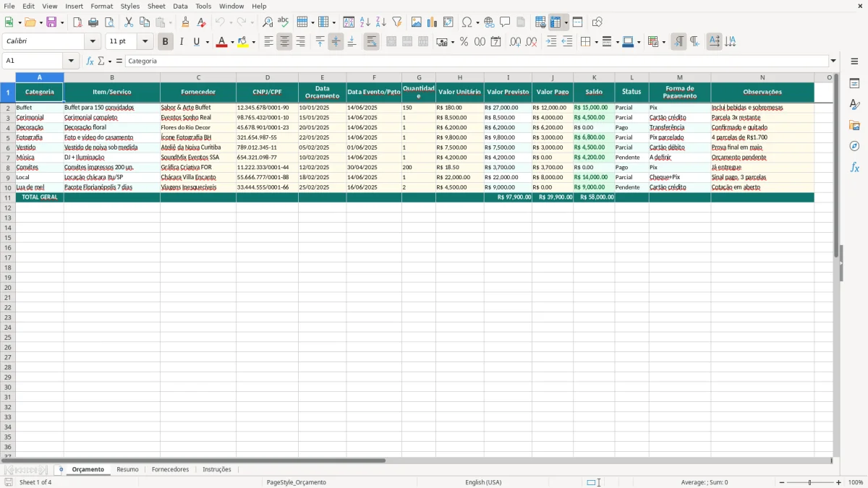Open the Navigator compass icon in sidebar

[x=854, y=146]
